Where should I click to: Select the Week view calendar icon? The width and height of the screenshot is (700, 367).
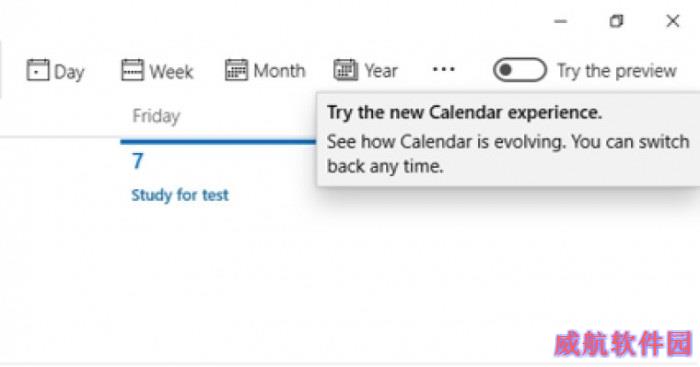[133, 71]
